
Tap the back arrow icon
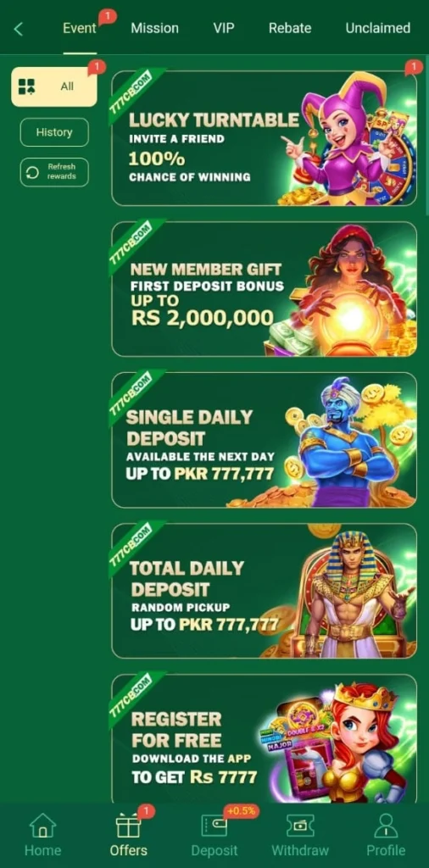[x=19, y=29]
